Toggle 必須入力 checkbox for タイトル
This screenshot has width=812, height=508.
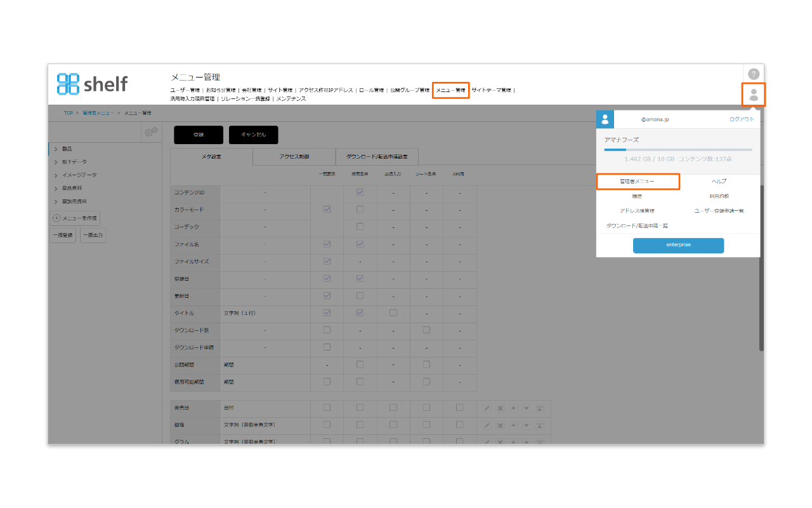coord(393,312)
